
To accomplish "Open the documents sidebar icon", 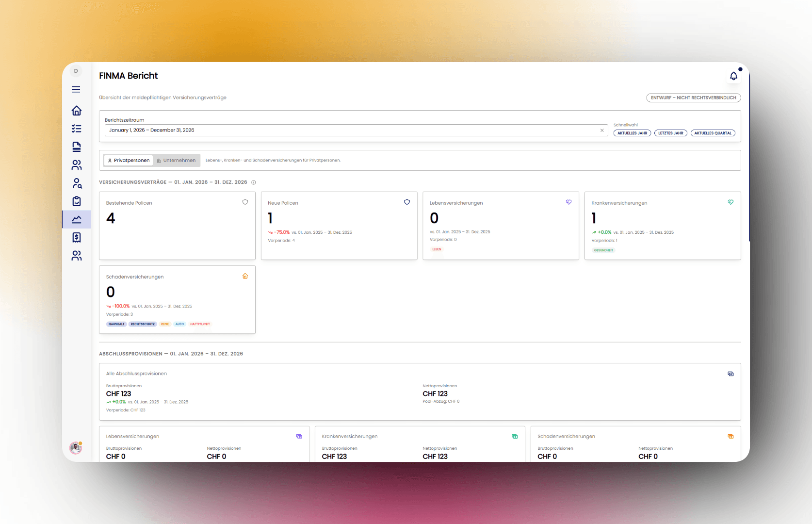I will pyautogui.click(x=77, y=147).
